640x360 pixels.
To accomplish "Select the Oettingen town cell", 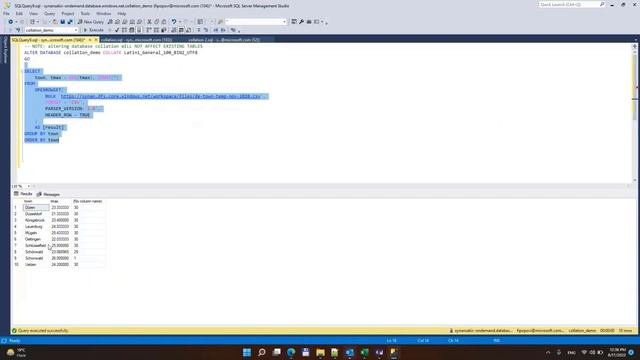I will [36, 239].
